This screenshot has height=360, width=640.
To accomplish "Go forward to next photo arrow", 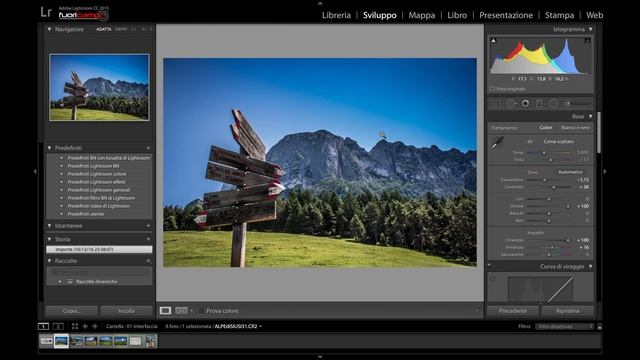I will click(x=95, y=326).
